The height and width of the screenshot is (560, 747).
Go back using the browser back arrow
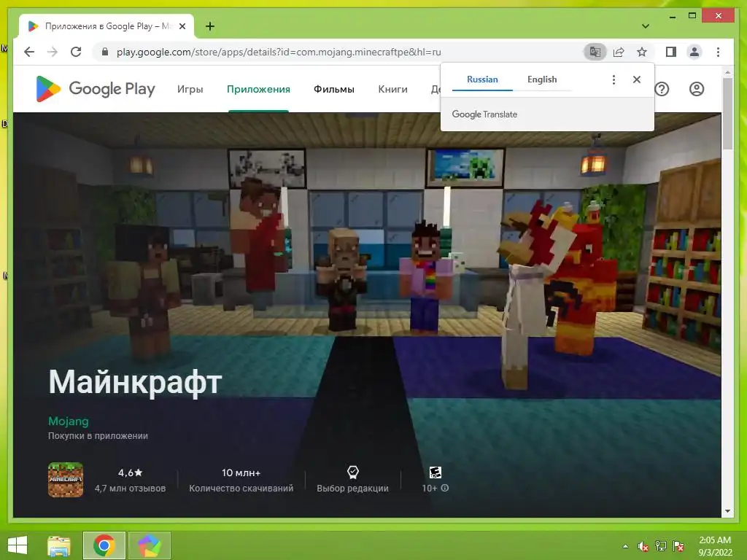[29, 52]
